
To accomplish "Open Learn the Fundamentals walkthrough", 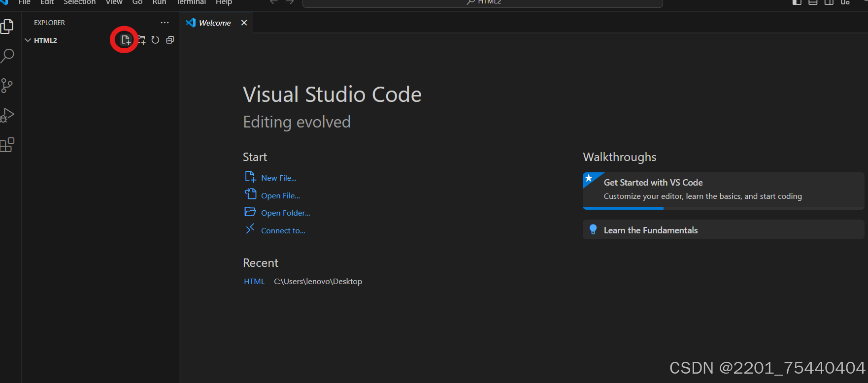I will (723, 230).
